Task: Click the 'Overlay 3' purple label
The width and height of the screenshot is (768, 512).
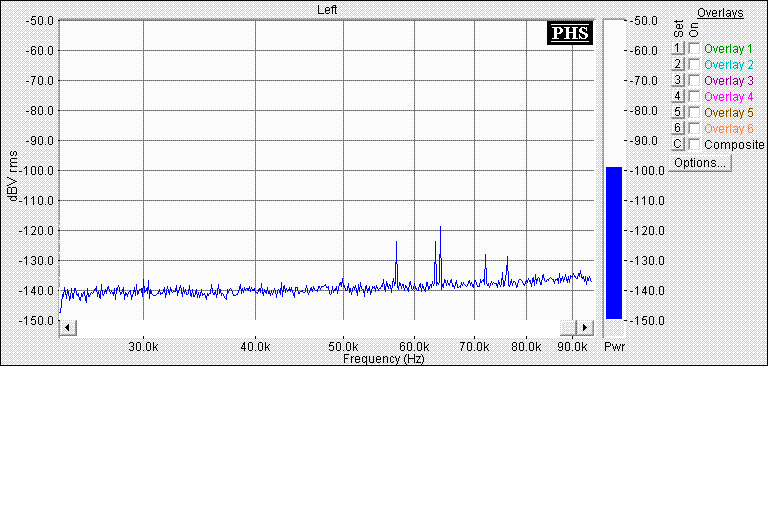Action: 728,80
